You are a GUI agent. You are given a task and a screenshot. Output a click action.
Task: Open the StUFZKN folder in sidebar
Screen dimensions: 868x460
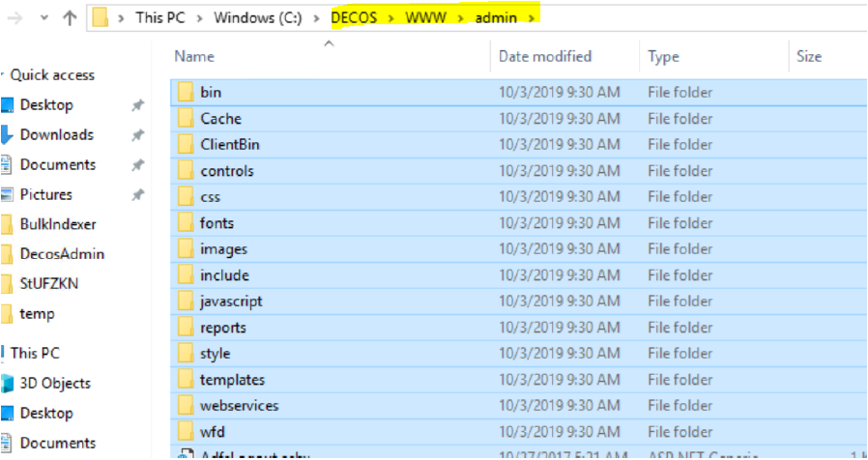click(49, 284)
